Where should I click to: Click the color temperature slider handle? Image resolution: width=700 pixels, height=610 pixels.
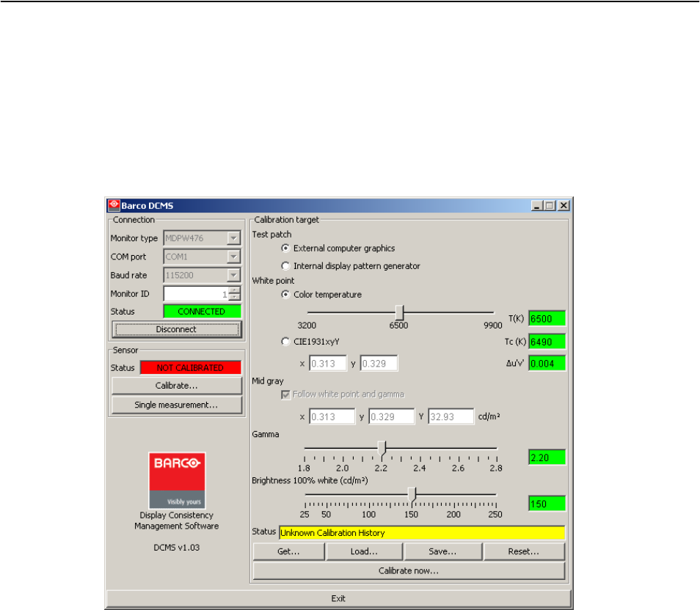point(399,312)
